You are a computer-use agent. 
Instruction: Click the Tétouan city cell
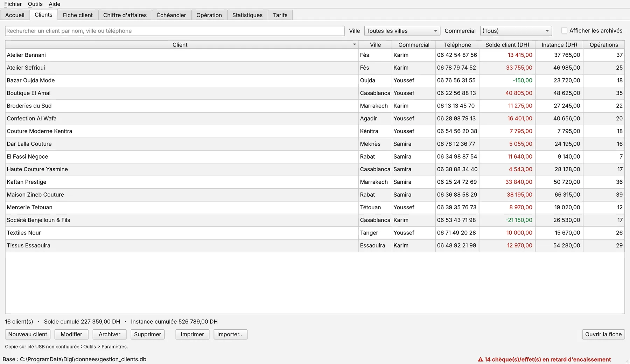[375, 208]
